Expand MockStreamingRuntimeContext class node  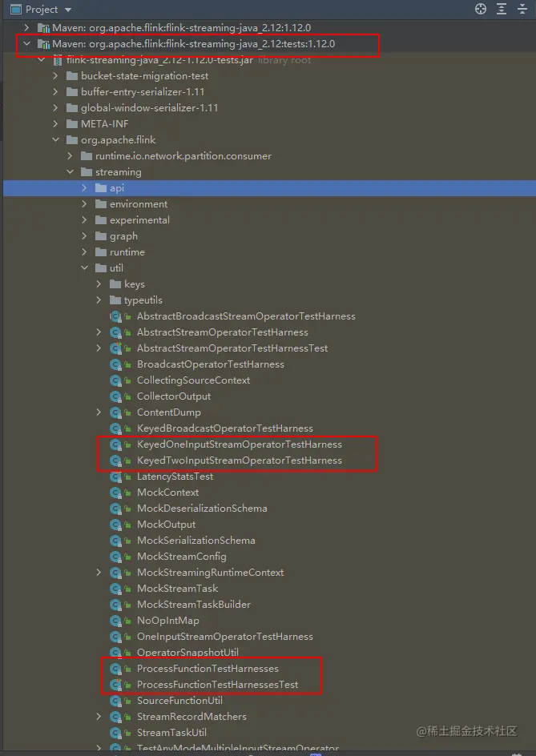[99, 573]
